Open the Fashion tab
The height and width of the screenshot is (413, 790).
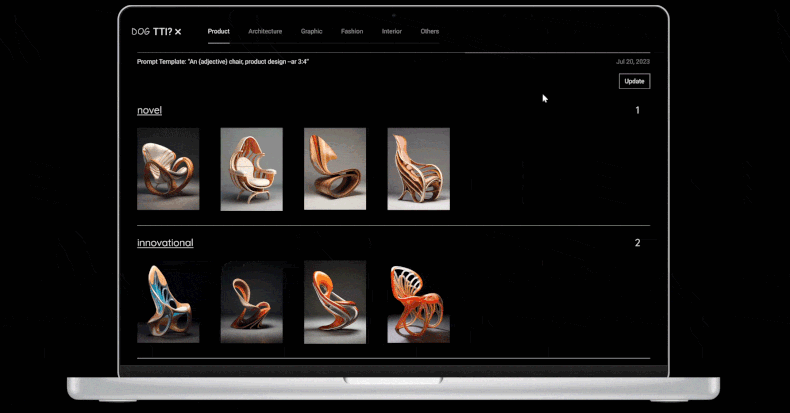point(352,31)
